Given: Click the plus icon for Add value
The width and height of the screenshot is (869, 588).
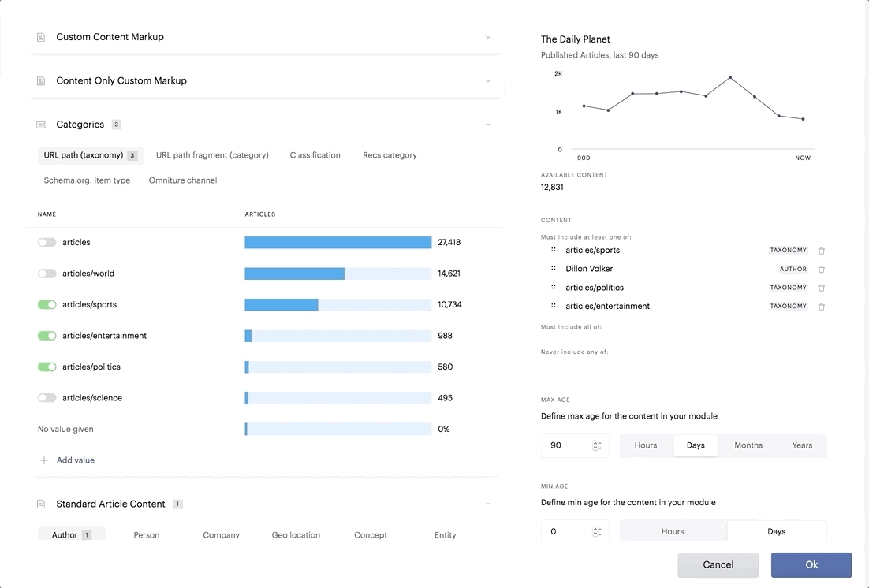Looking at the screenshot, I should pyautogui.click(x=44, y=460).
